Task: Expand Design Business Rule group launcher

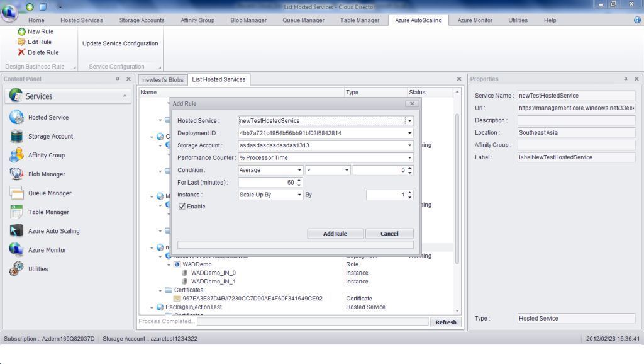Action: coord(75,67)
